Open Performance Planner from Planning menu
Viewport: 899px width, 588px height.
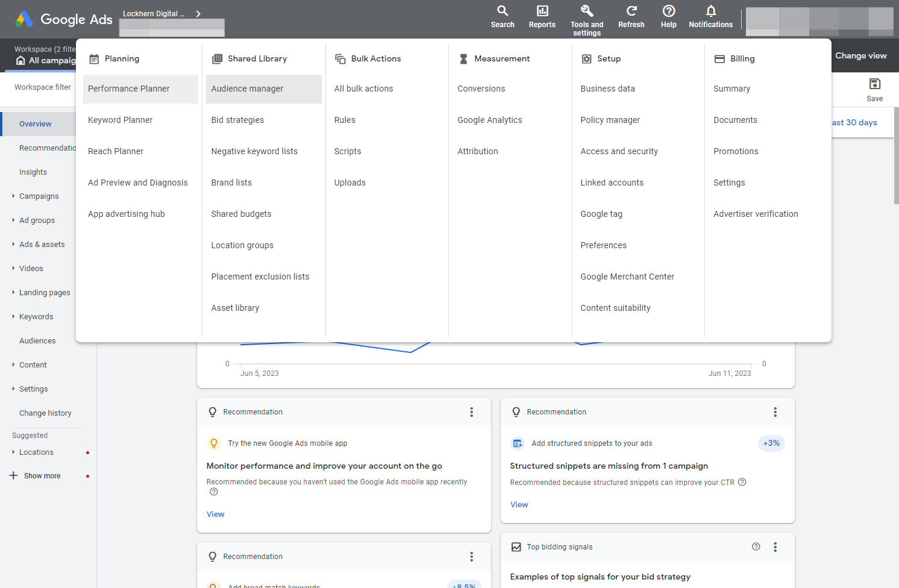[140, 89]
